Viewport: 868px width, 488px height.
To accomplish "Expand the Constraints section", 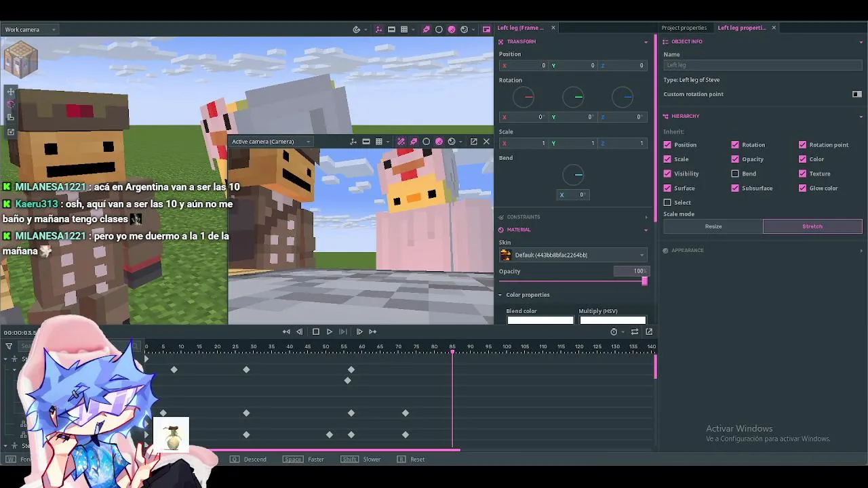I will point(646,217).
